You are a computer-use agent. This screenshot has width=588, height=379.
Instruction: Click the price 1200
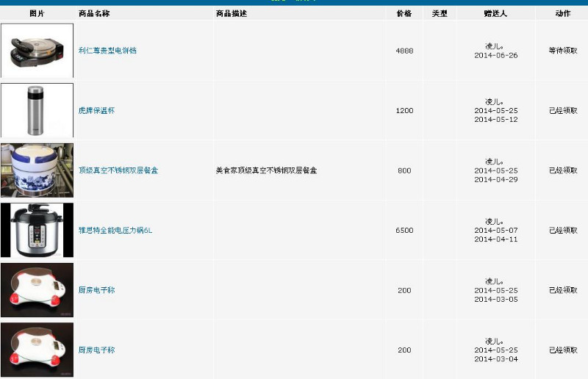[x=404, y=111]
